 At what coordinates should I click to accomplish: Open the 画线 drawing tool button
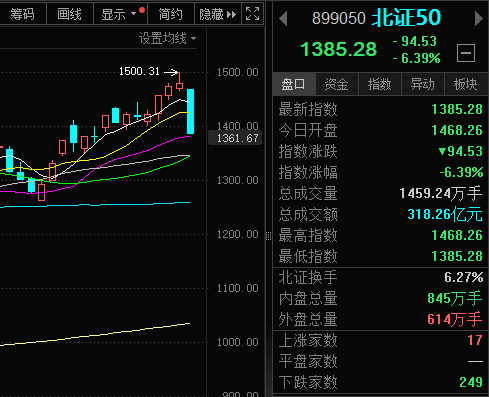pyautogui.click(x=69, y=14)
